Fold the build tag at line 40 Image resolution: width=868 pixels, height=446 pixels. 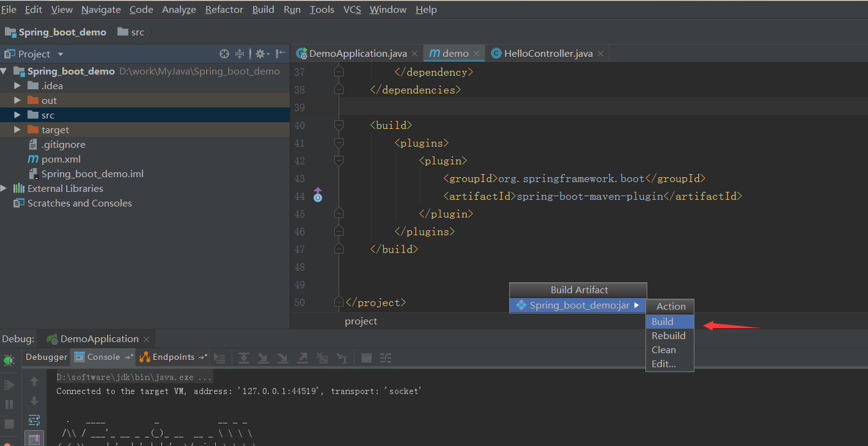[339, 125]
